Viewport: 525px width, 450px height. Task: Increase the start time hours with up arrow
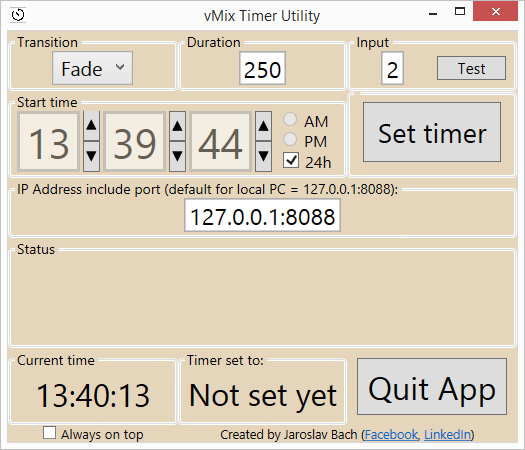(x=91, y=126)
